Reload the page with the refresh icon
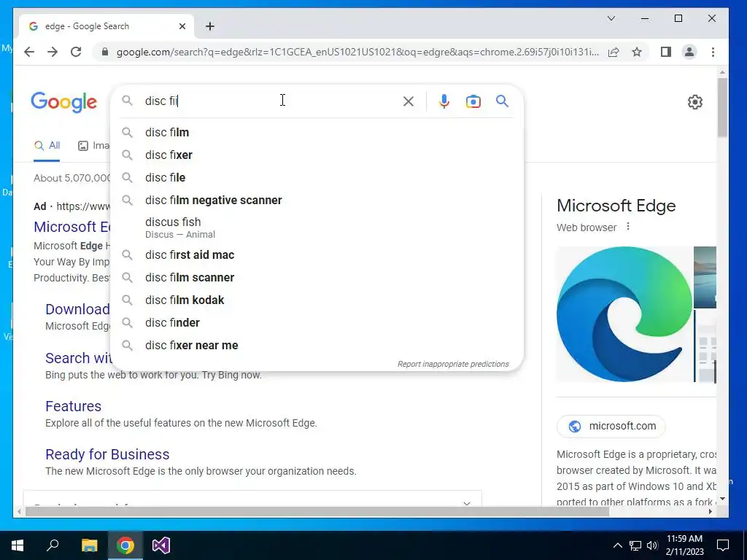The height and width of the screenshot is (560, 747). coord(76,52)
